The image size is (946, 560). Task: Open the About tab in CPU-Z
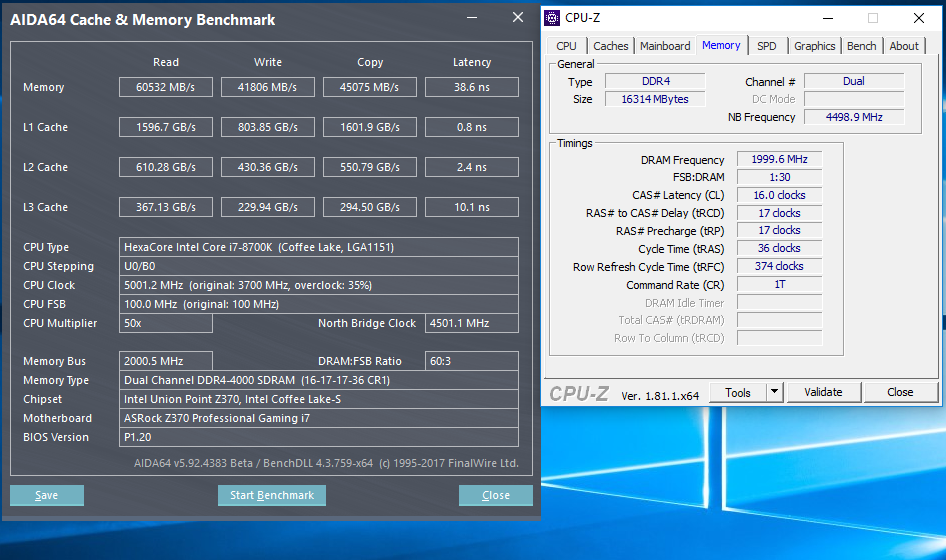point(904,46)
